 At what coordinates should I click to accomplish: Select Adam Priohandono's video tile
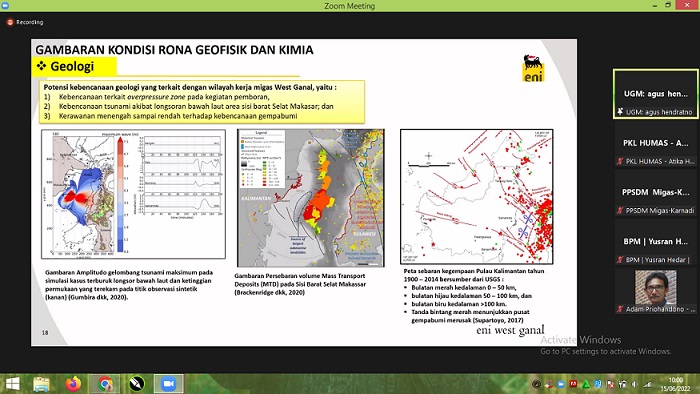655,291
